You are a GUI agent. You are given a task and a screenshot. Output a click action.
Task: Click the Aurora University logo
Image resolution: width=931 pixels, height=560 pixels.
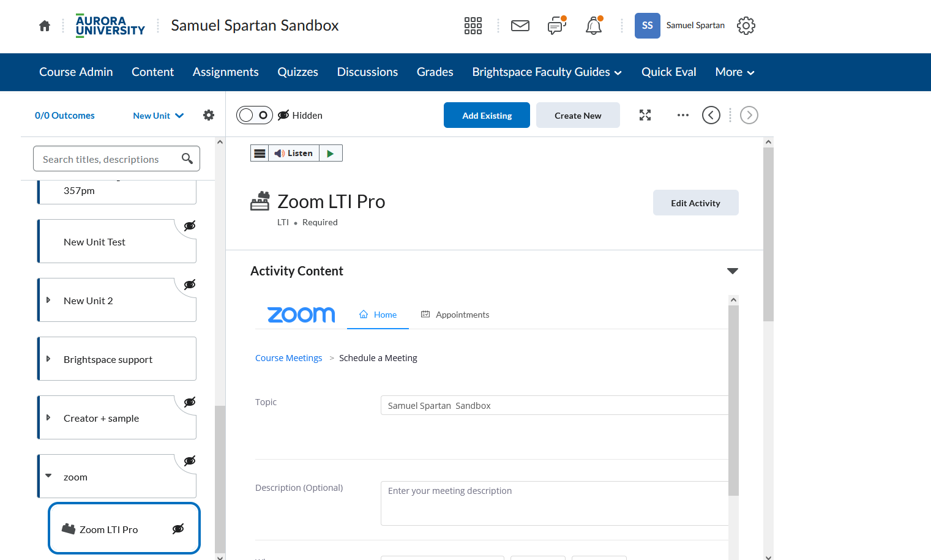[110, 26]
